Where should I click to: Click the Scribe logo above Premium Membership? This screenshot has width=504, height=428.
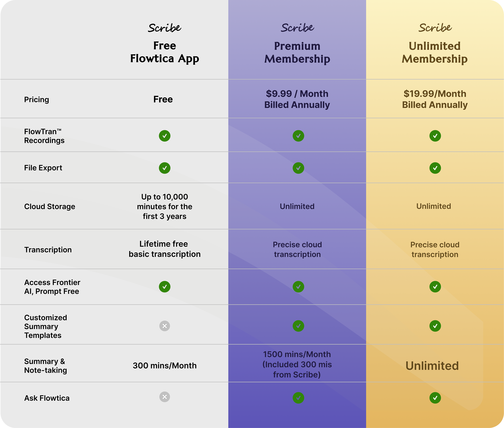(x=297, y=28)
